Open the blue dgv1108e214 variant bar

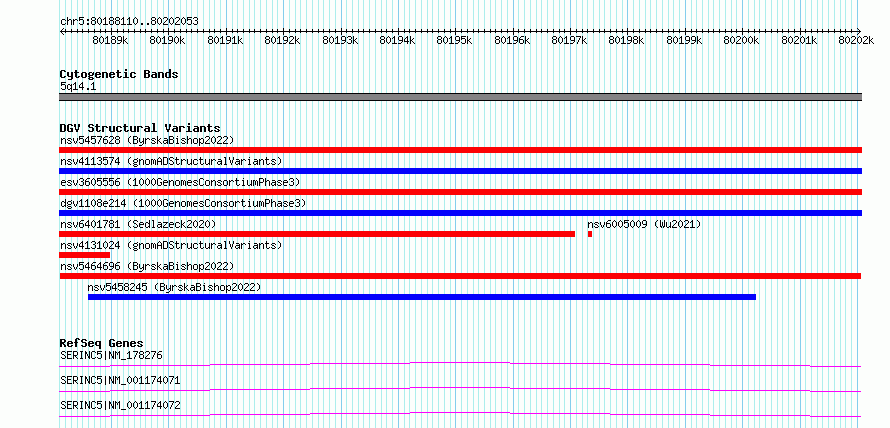(x=461, y=213)
